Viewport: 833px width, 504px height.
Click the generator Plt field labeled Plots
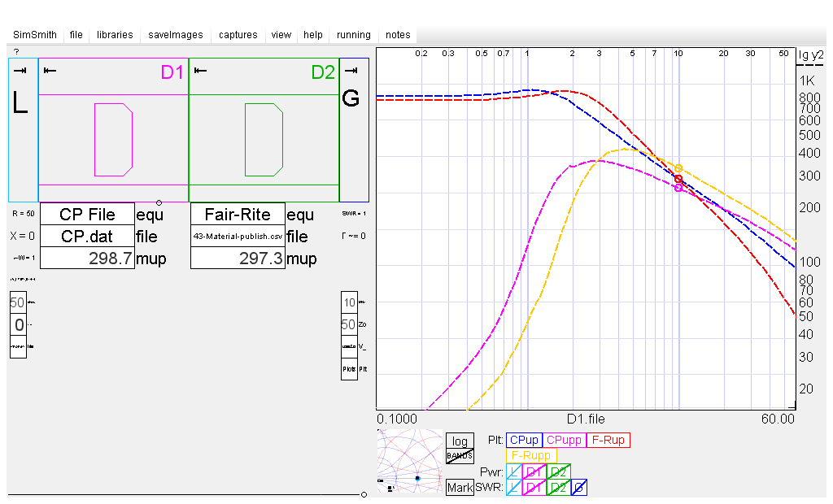(x=349, y=369)
